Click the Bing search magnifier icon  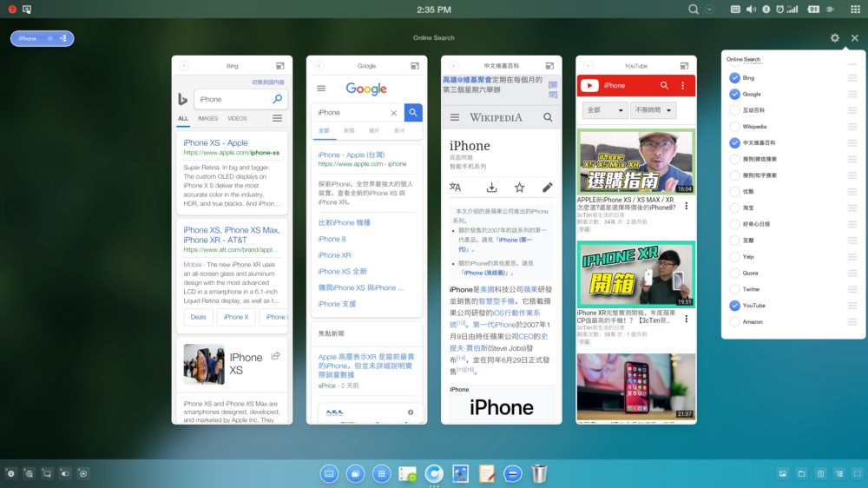[x=278, y=100]
